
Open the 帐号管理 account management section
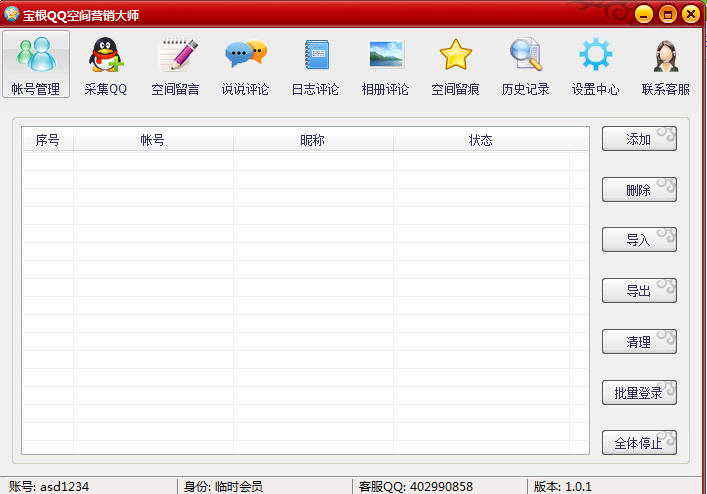pos(36,64)
